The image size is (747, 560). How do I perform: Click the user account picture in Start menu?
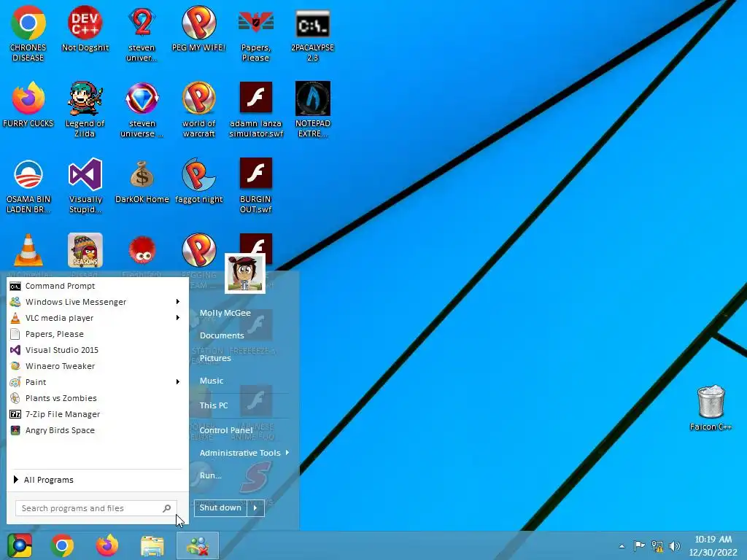245,273
